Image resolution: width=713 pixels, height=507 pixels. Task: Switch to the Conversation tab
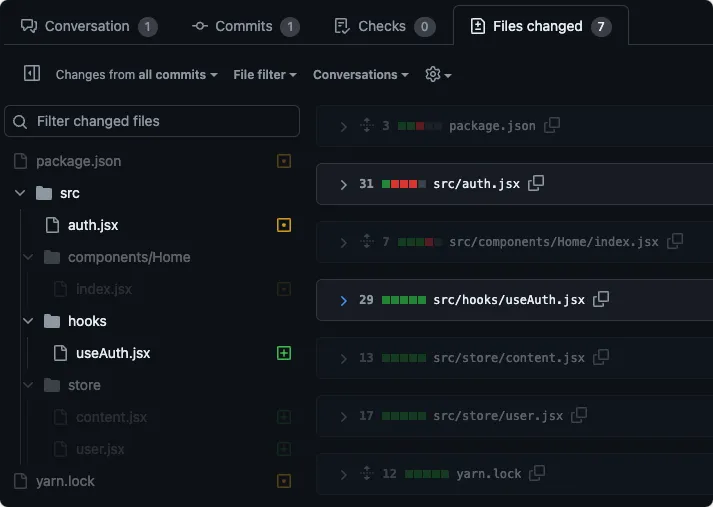pyautogui.click(x=88, y=26)
